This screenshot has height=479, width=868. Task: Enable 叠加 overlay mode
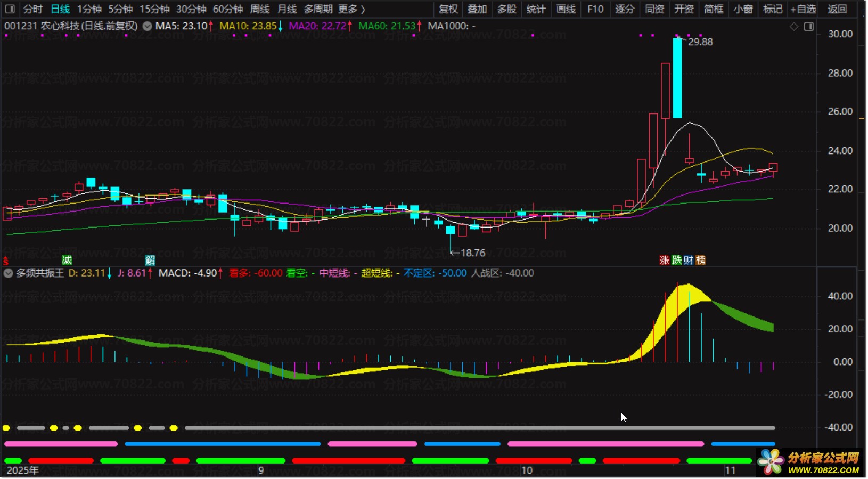(x=477, y=9)
